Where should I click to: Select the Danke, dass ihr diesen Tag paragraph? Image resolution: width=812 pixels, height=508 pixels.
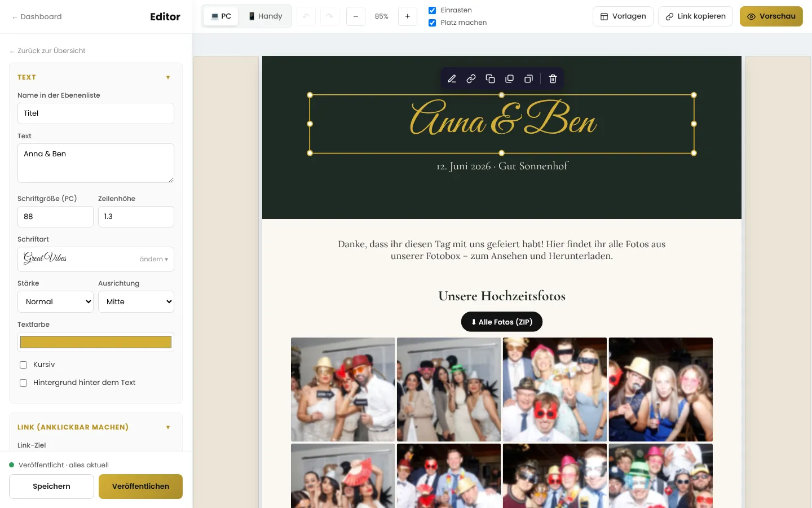502,250
